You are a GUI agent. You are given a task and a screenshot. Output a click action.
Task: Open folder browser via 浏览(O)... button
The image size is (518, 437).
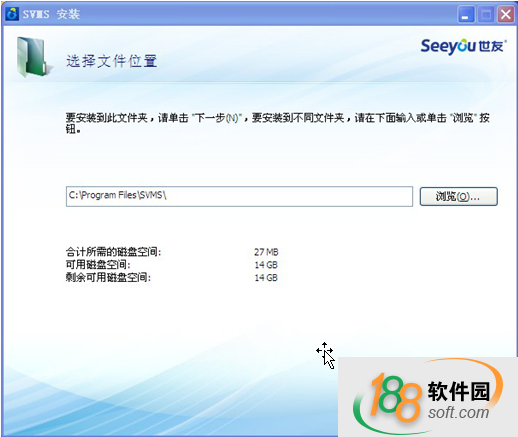[x=458, y=197]
